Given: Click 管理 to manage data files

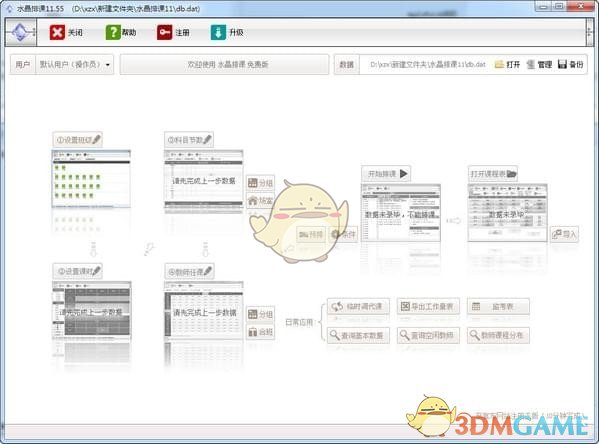Looking at the screenshot, I should click(x=539, y=64).
